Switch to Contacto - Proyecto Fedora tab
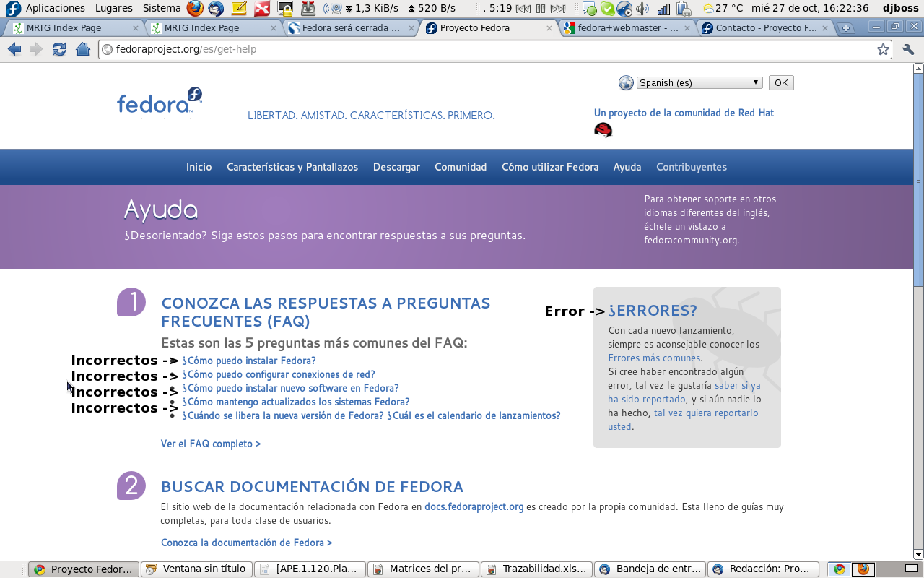The image size is (924, 578). click(766, 28)
